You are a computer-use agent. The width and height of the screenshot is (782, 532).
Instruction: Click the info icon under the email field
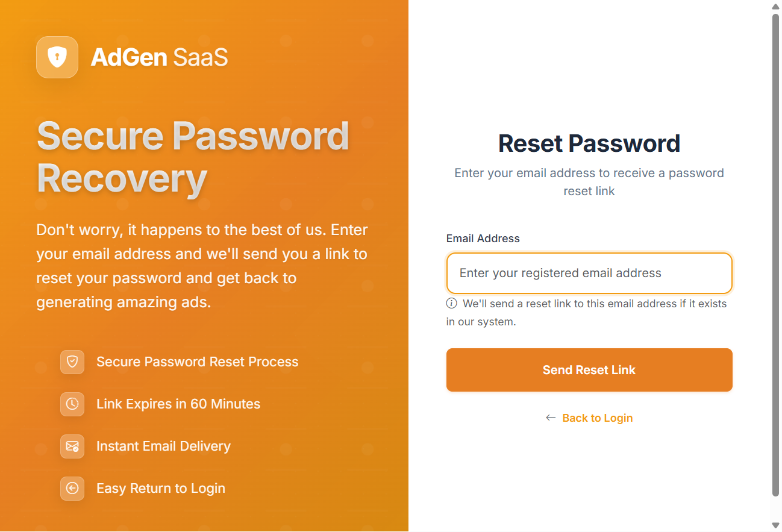click(x=451, y=303)
